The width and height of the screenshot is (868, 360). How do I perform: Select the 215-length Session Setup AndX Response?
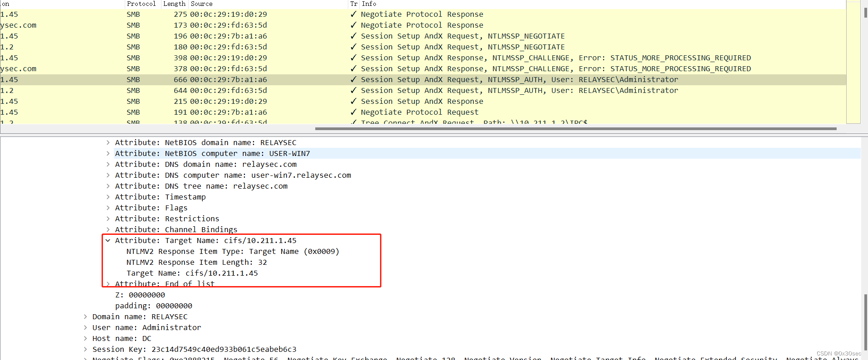point(423,102)
